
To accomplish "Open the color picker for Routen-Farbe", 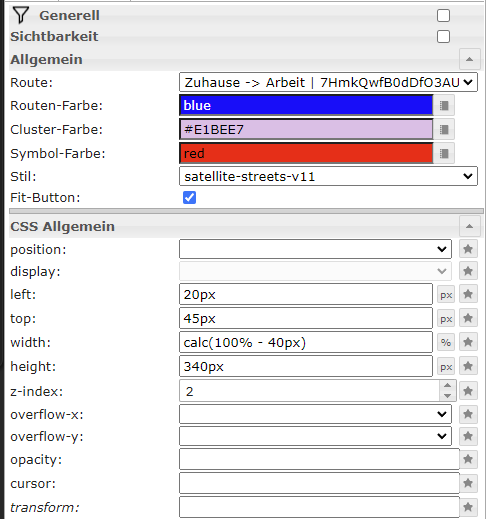I will click(x=444, y=106).
